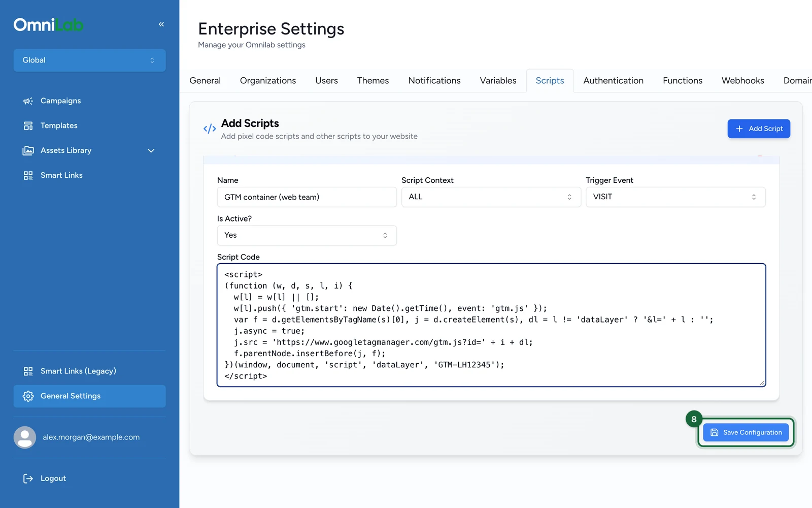The width and height of the screenshot is (812, 508).
Task: Click the Save Configuration button
Action: pyautogui.click(x=746, y=432)
